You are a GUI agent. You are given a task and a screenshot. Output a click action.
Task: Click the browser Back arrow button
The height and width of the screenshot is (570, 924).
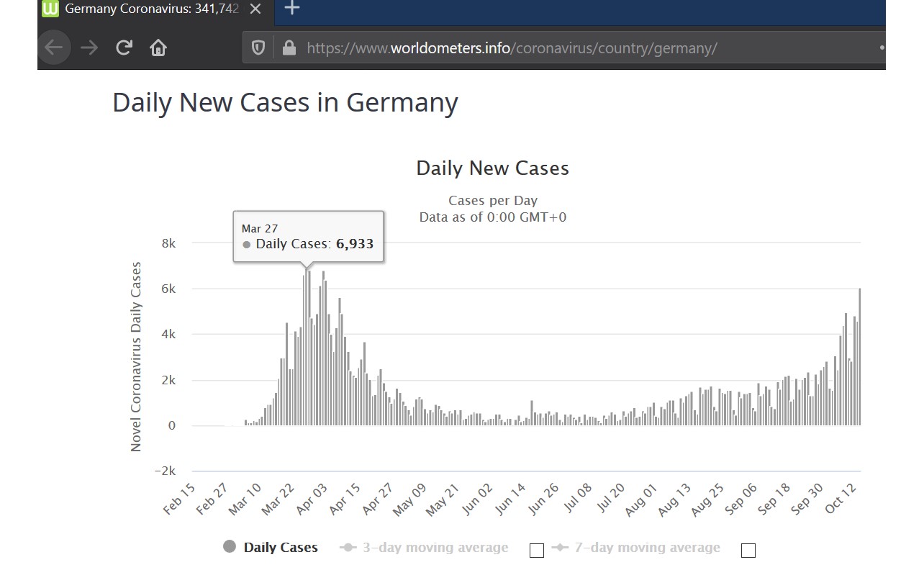click(x=54, y=47)
